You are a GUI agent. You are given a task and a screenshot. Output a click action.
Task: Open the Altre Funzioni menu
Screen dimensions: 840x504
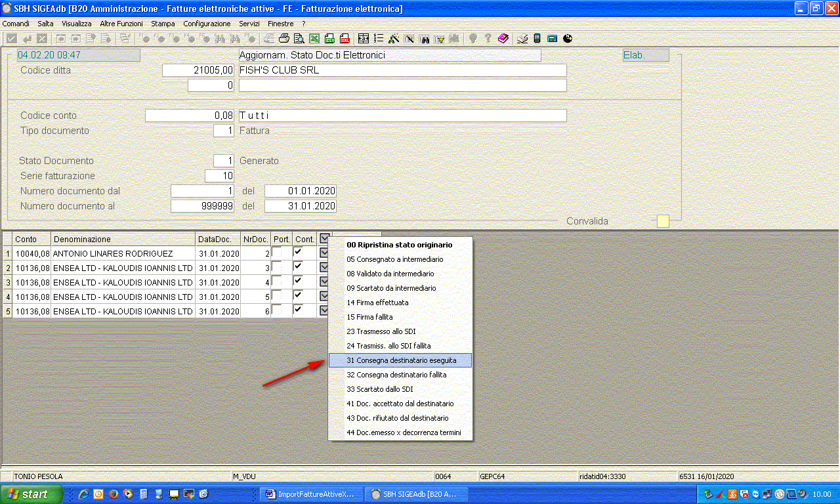(121, 24)
